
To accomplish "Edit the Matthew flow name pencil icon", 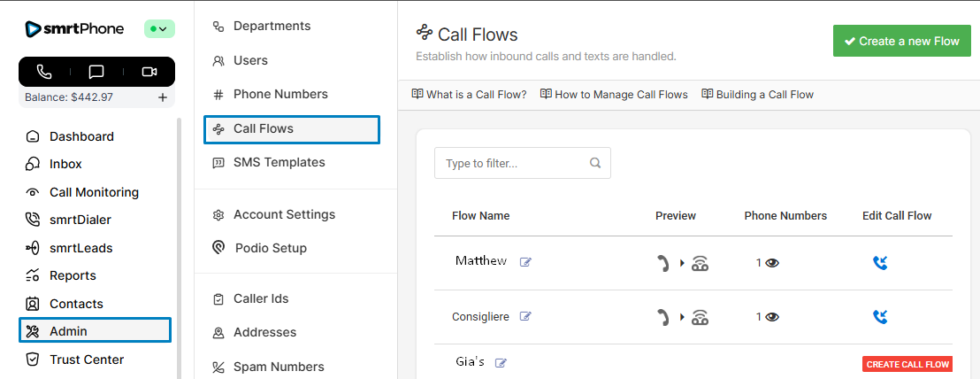I will [525, 262].
